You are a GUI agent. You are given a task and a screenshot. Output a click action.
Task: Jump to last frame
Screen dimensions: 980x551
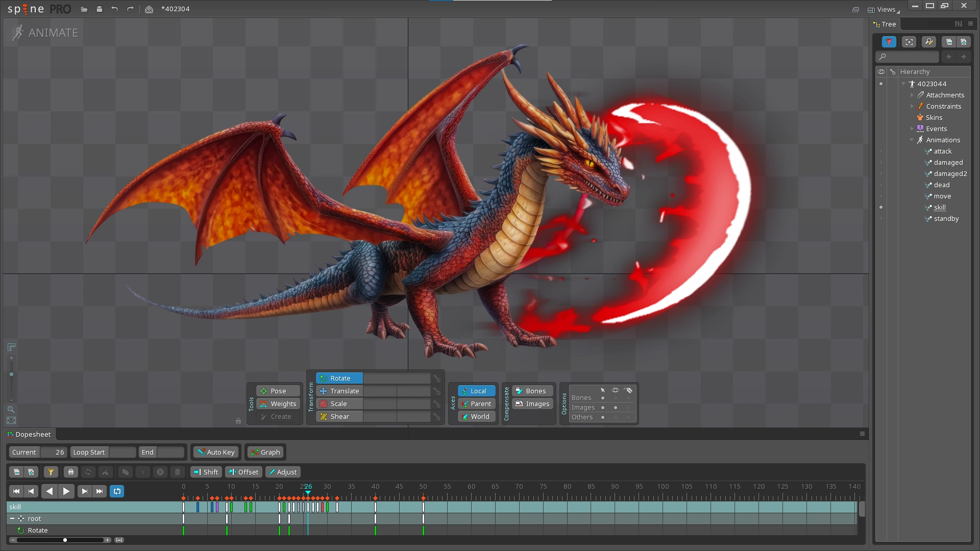point(100,491)
